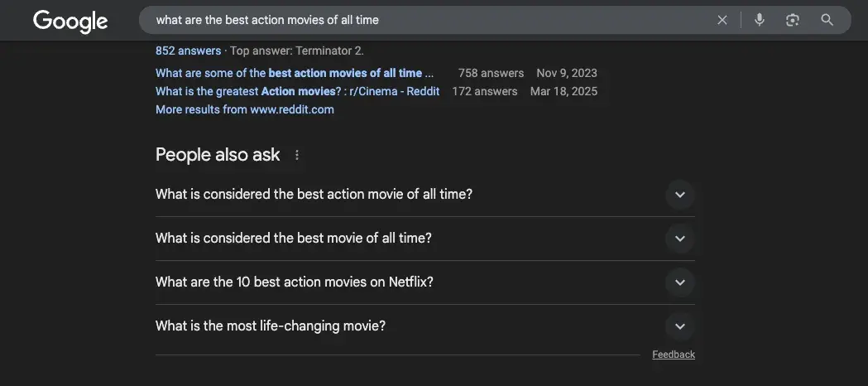Click "More results from www.reddit.com"
Screen dimensions: 868x386
click(244, 109)
